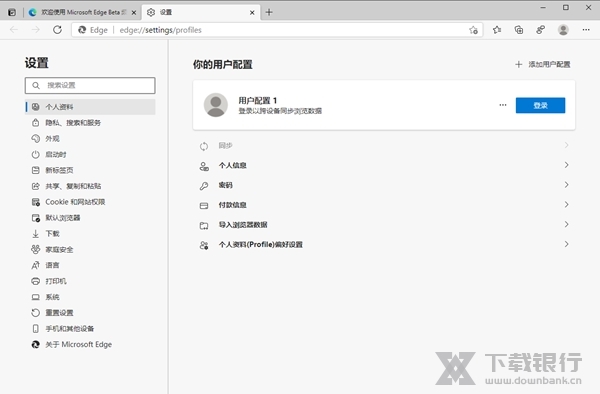Expand 密码 using its chevron arrow
Image resolution: width=600 pixels, height=394 pixels.
point(566,185)
